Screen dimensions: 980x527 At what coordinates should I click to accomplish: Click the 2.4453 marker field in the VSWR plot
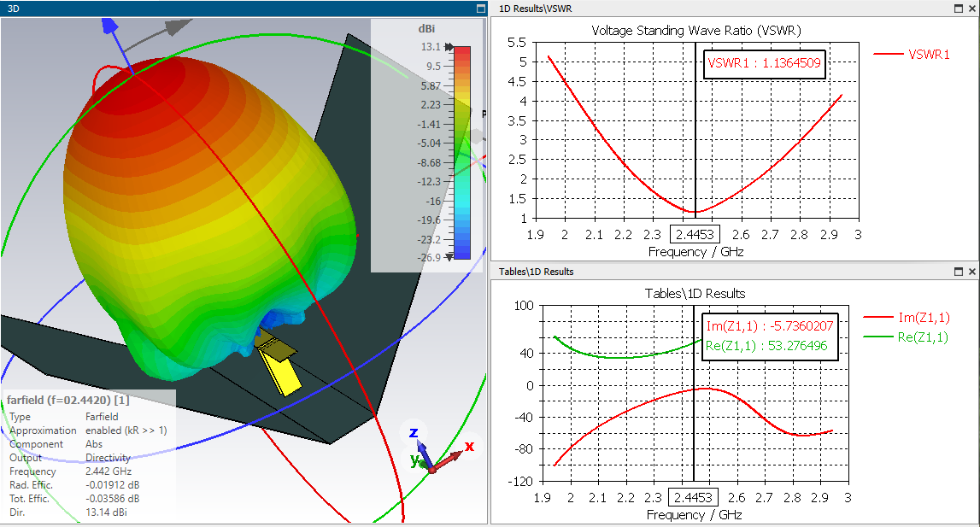click(x=695, y=234)
